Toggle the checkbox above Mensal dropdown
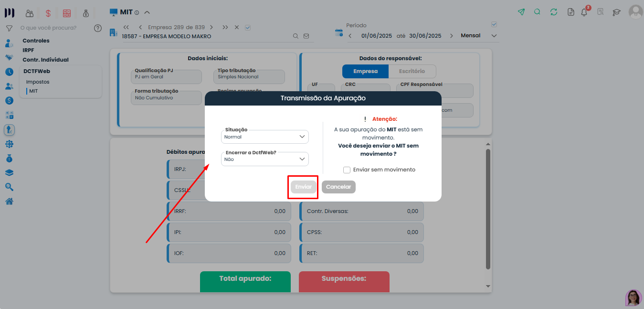The width and height of the screenshot is (644, 309). point(494,24)
